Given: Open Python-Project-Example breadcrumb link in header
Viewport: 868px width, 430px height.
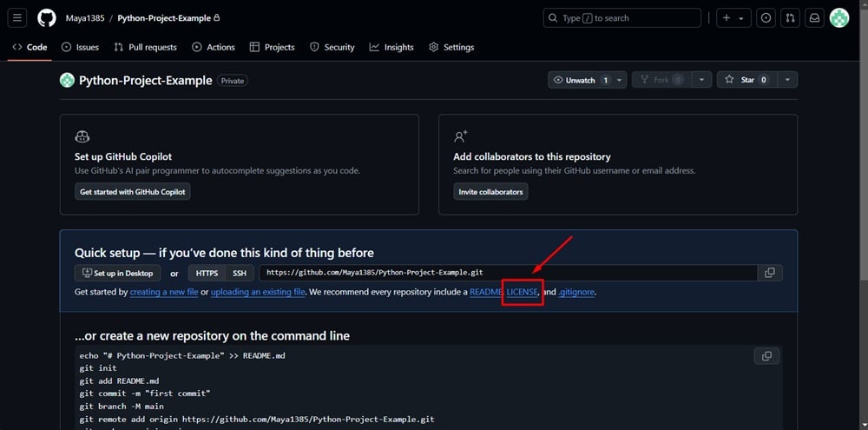Looking at the screenshot, I should (x=164, y=18).
